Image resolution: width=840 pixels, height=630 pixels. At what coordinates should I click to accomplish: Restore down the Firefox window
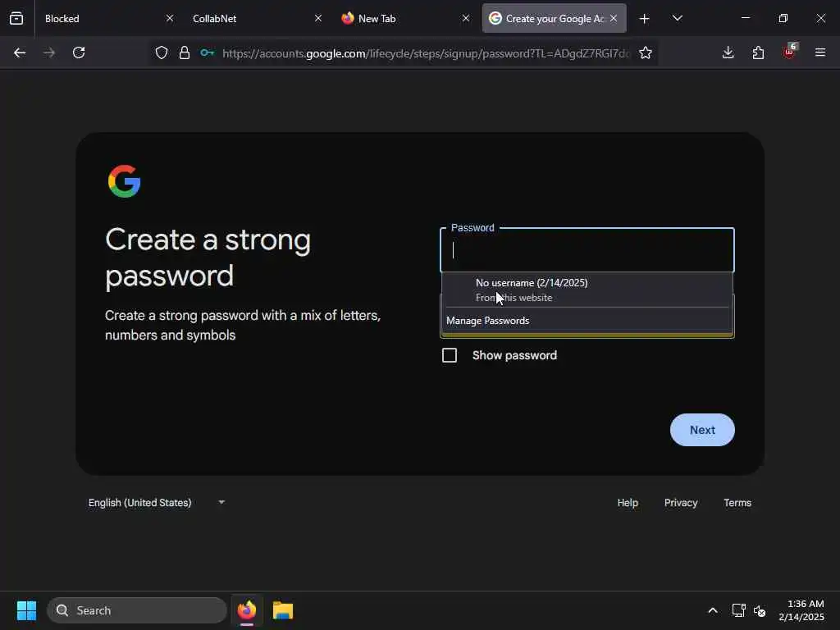783,18
